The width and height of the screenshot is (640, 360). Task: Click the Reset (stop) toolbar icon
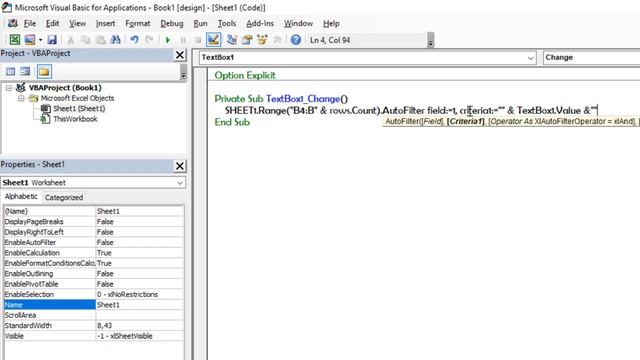(x=198, y=40)
